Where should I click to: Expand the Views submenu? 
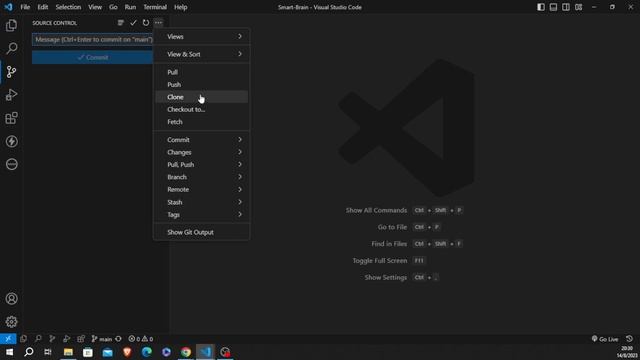click(202, 37)
